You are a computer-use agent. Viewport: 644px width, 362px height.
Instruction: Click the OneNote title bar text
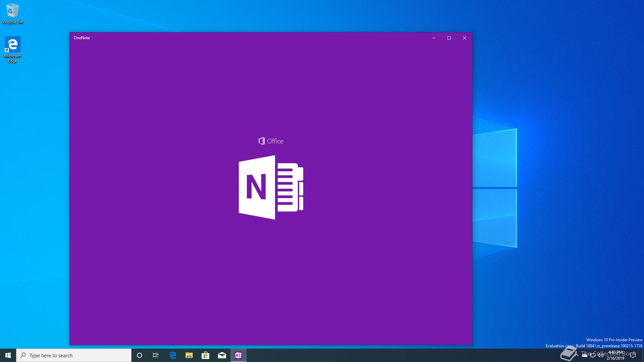[82, 38]
